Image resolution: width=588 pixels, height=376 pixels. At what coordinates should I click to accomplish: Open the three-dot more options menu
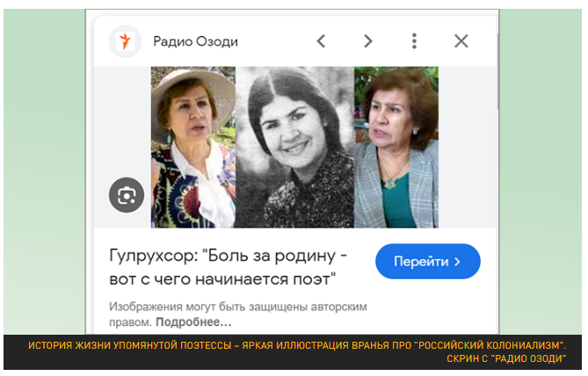pyautogui.click(x=414, y=41)
